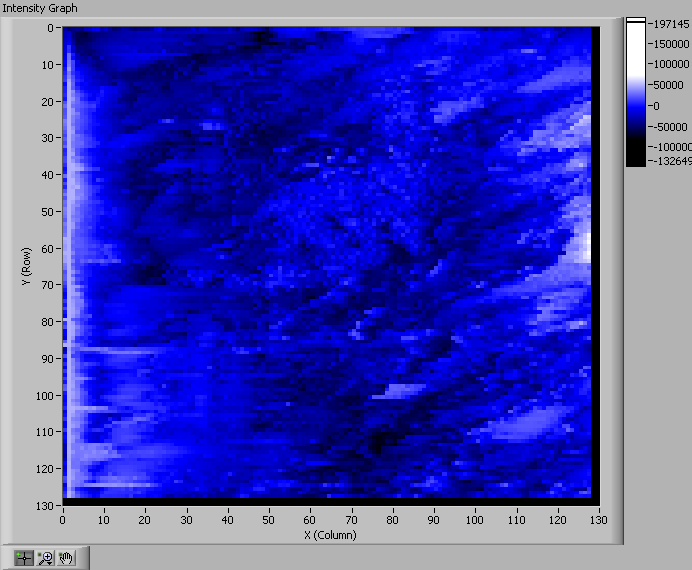Click the "X (Column)" axis label
The image size is (692, 570).
coord(330,535)
